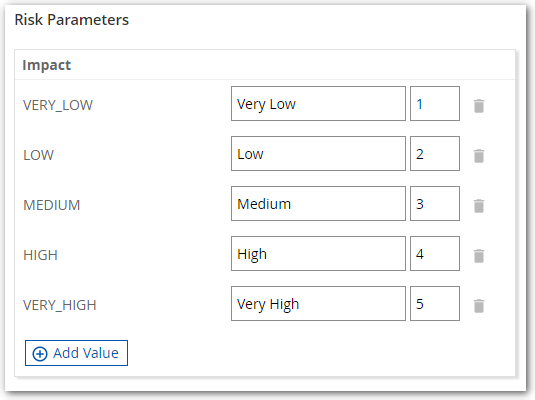Select the numeric field containing 1
The width and height of the screenshot is (535, 400).
coord(435,103)
